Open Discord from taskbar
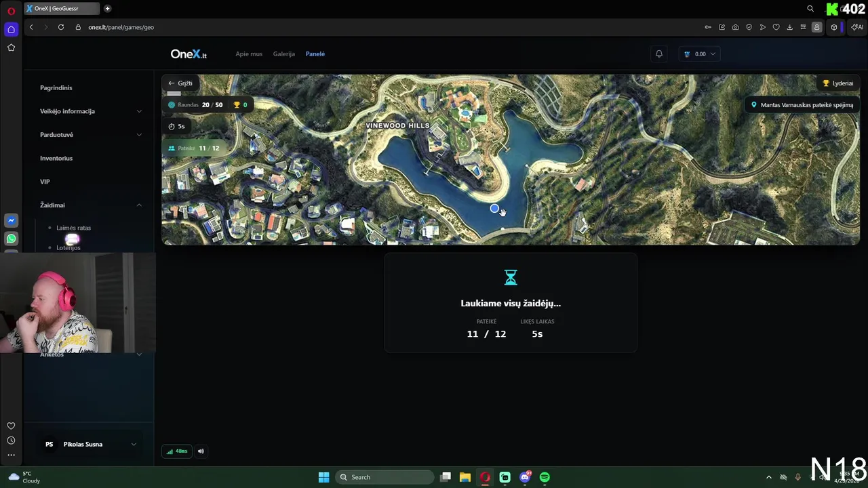This screenshot has height=488, width=868. [x=525, y=477]
